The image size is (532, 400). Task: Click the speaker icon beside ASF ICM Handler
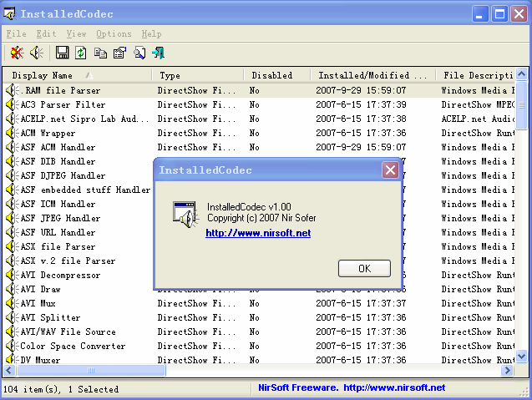[x=13, y=204]
